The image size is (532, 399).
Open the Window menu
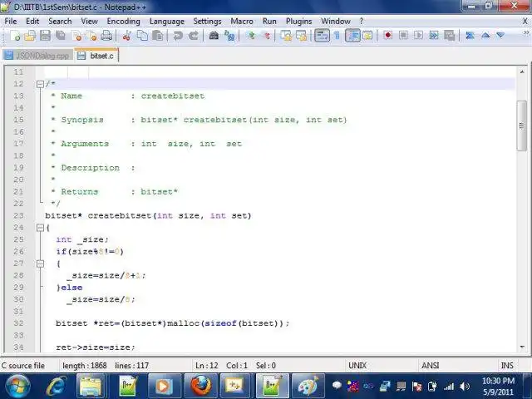pyautogui.click(x=336, y=21)
